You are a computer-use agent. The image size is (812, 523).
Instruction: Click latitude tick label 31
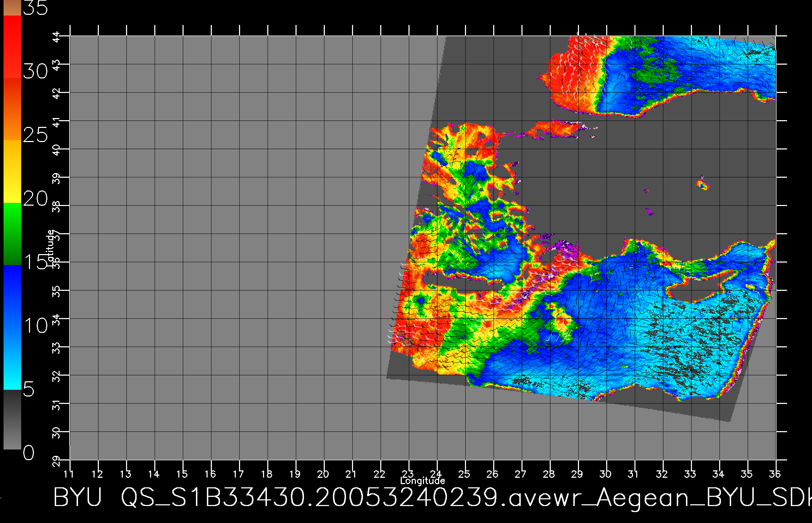coord(56,405)
